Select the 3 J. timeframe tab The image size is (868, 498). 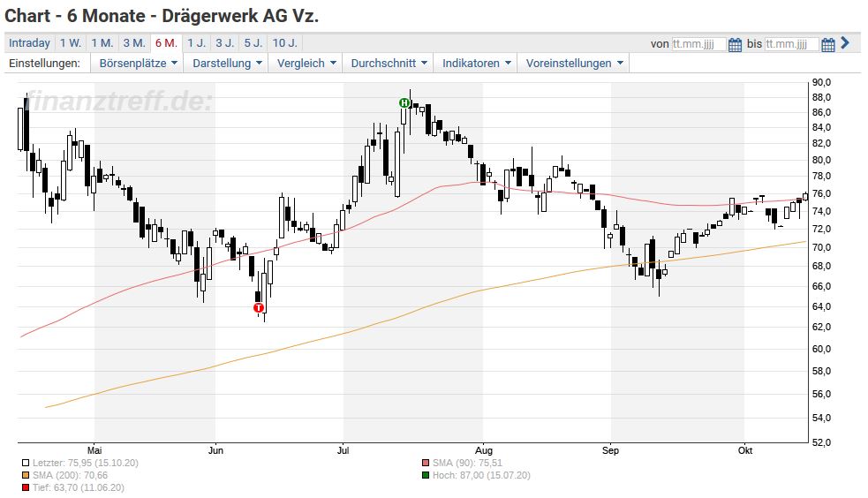point(225,43)
